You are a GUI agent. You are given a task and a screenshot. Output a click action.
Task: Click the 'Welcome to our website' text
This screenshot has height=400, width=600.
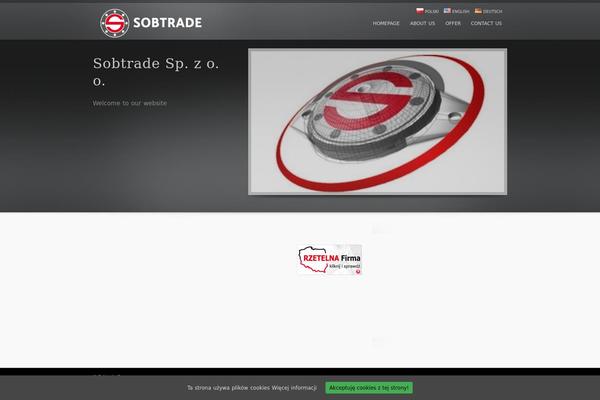(130, 103)
